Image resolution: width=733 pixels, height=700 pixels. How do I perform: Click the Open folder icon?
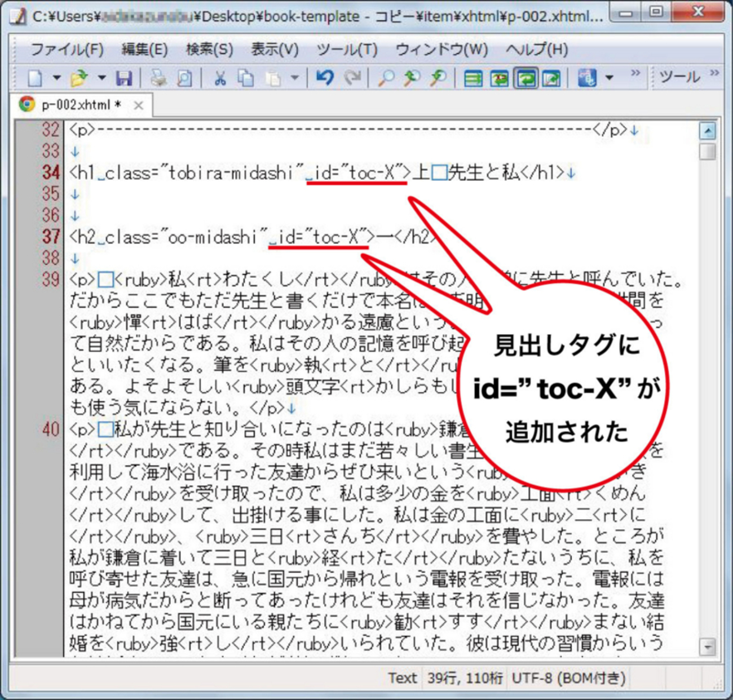[79, 78]
